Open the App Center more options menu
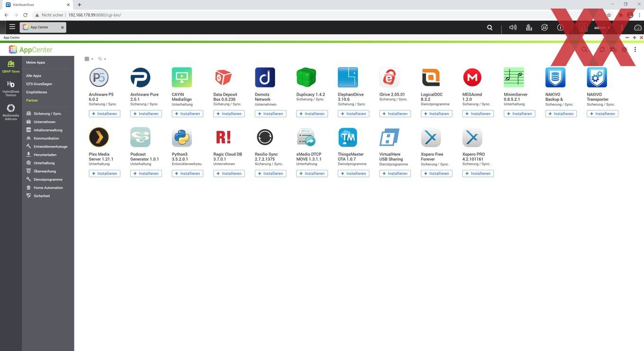Viewport: 644px width, 351px height. click(635, 50)
